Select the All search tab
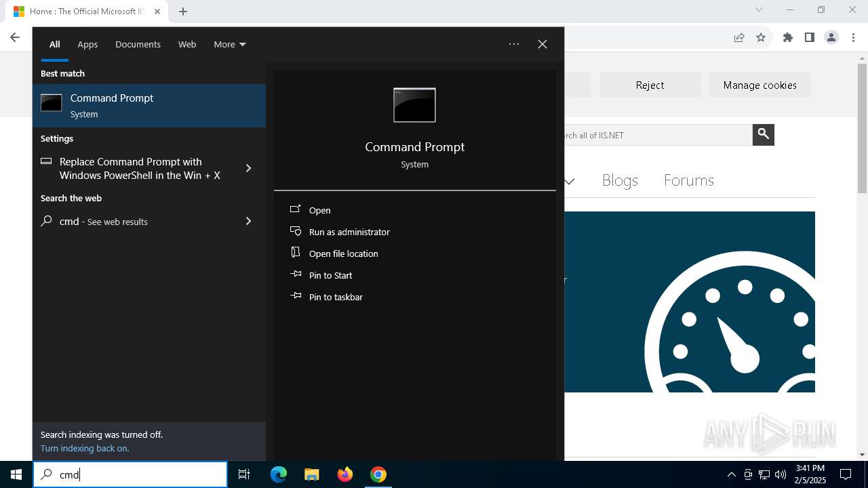Screen dimensions: 868x488 point(55,44)
